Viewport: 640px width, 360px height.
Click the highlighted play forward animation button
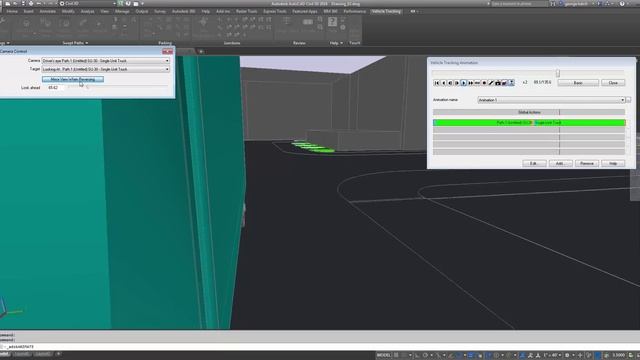coord(464,83)
